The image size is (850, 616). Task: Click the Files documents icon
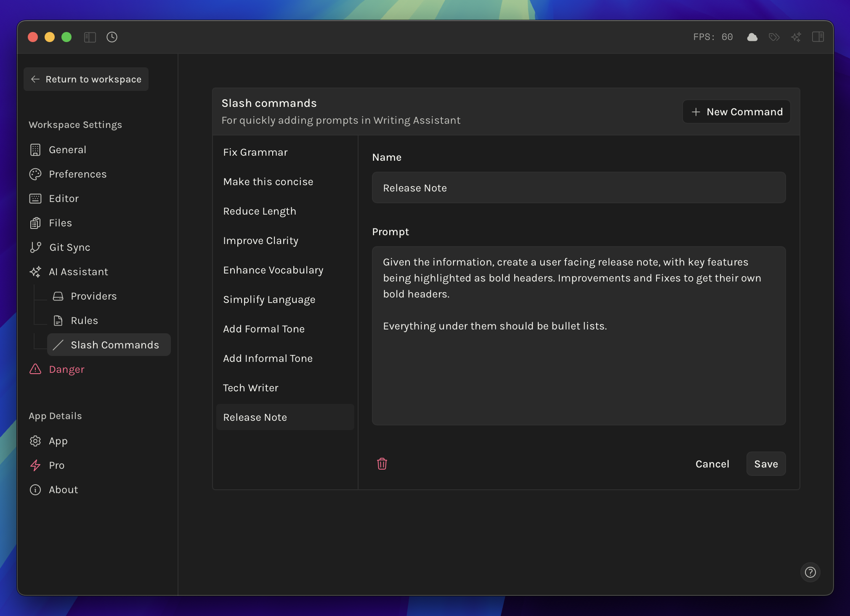[x=35, y=223]
